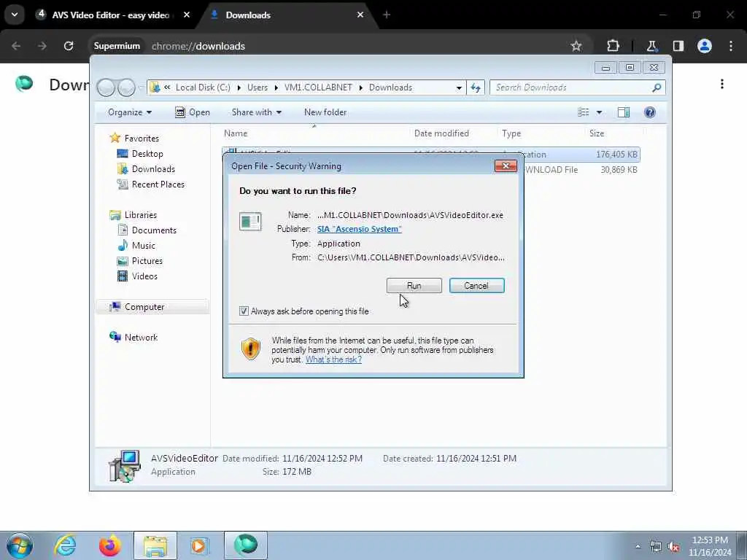Create a New folder in Downloads
The height and width of the screenshot is (560, 747).
click(x=325, y=112)
